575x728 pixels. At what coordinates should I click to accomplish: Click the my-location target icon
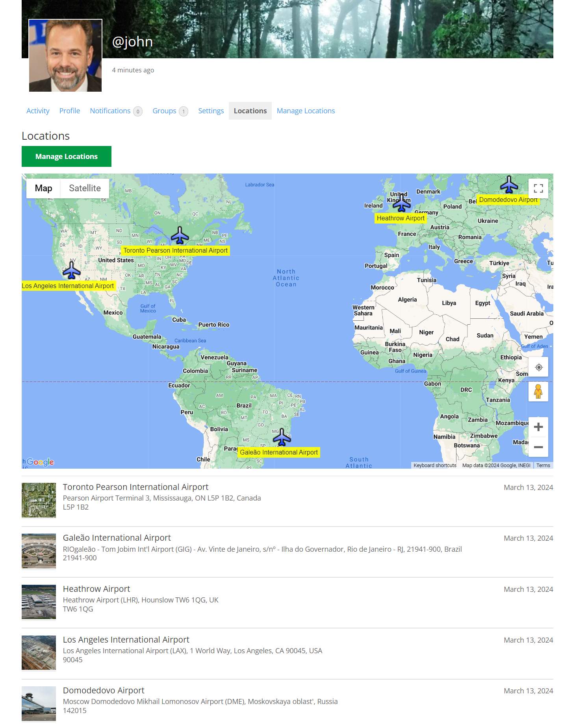[x=538, y=367]
